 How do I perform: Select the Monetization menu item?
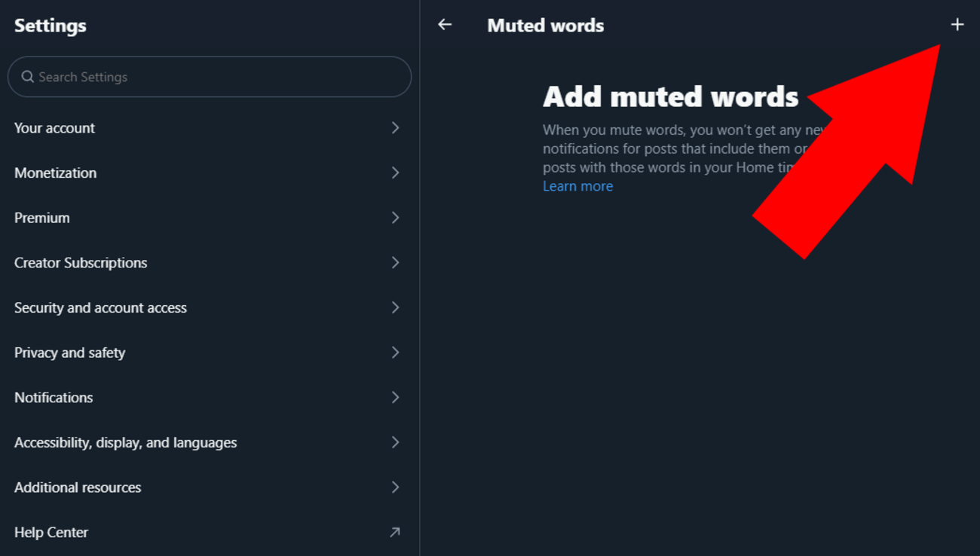click(x=56, y=173)
